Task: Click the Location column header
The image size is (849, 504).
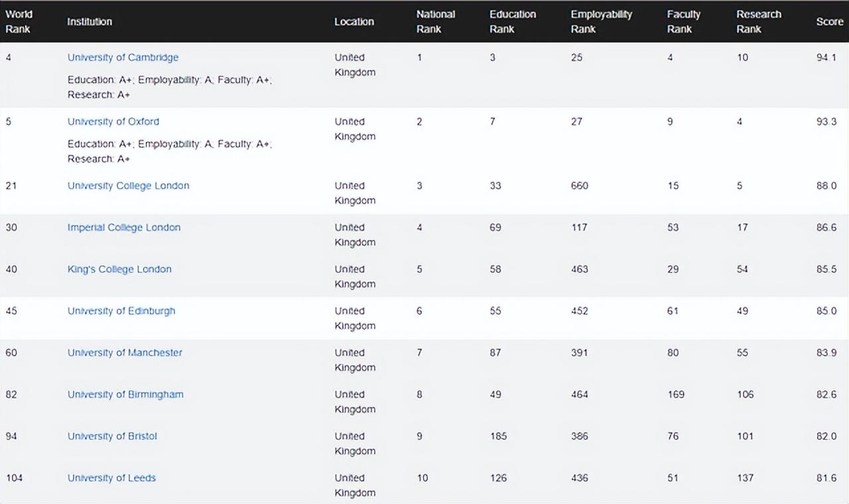Action: click(354, 22)
